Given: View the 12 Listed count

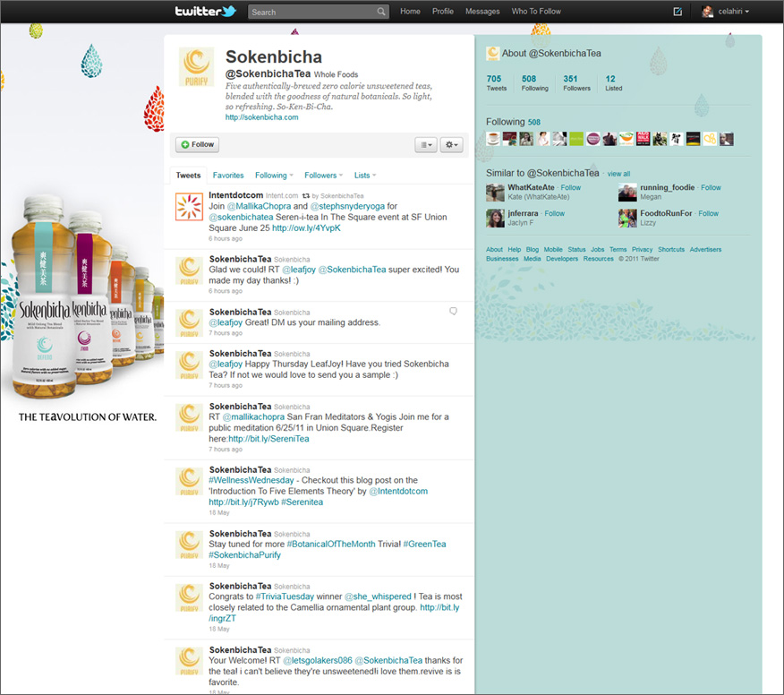Looking at the screenshot, I should coord(613,82).
